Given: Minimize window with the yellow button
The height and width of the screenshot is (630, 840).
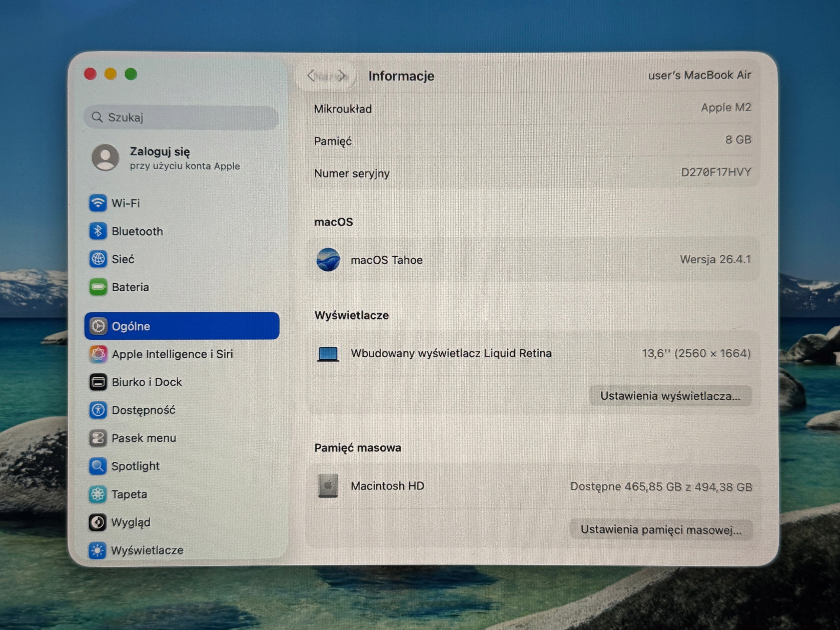Looking at the screenshot, I should click(111, 74).
